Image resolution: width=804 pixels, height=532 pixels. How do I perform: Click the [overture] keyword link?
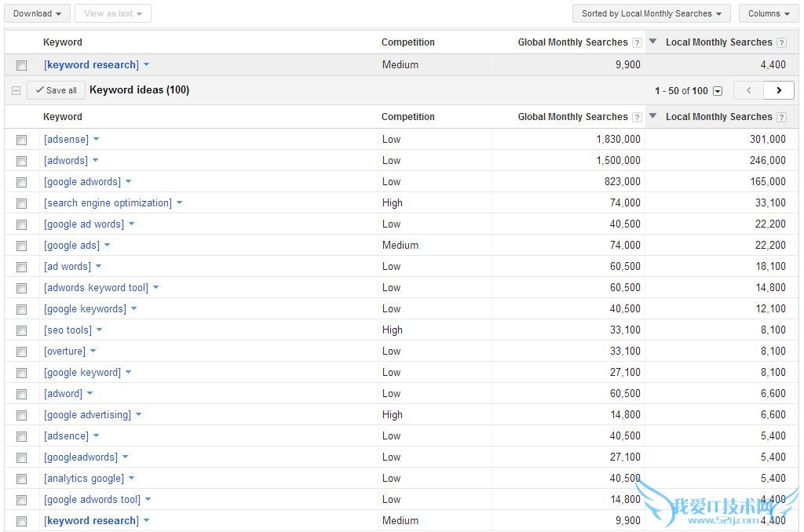(x=64, y=351)
